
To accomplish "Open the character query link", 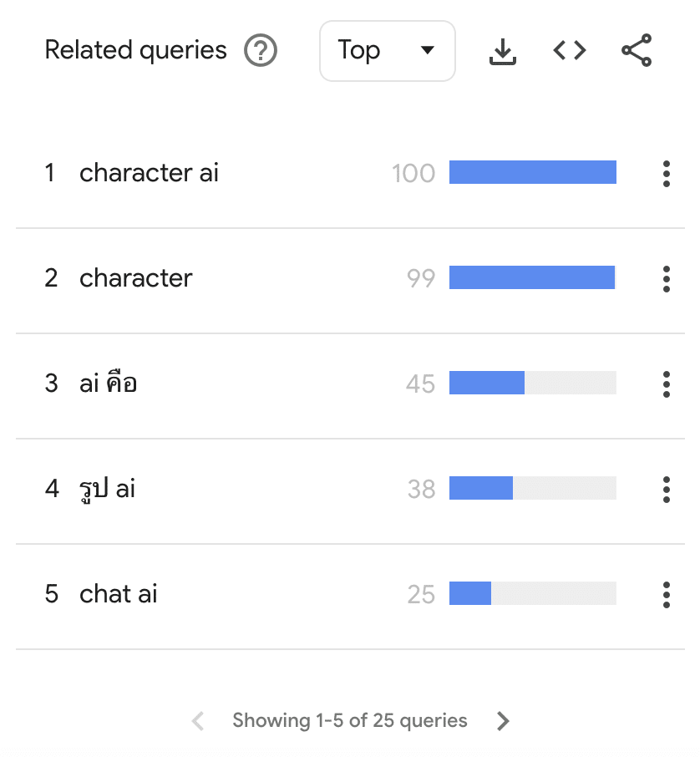I will point(135,278).
